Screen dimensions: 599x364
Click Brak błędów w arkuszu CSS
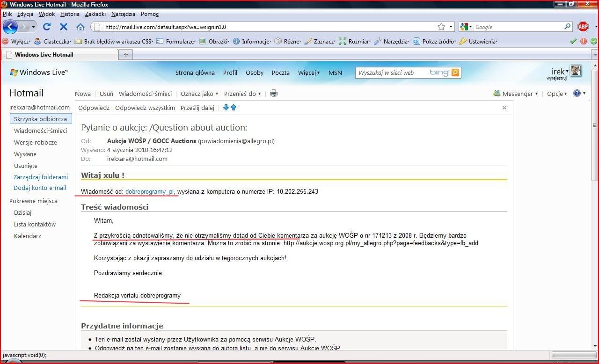(114, 41)
